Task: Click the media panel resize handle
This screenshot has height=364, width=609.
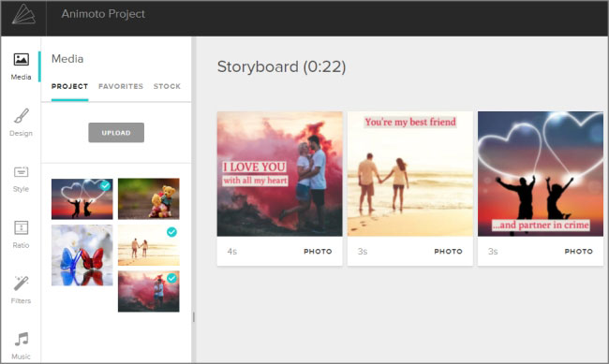Action: click(x=193, y=317)
